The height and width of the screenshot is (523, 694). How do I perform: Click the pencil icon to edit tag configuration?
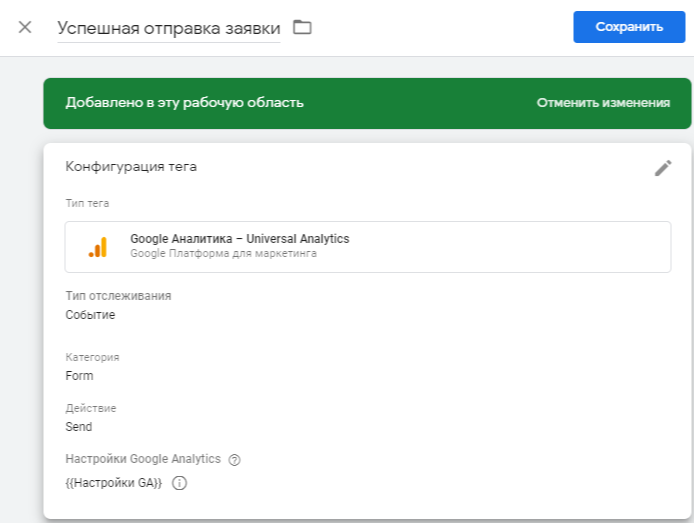pyautogui.click(x=663, y=168)
